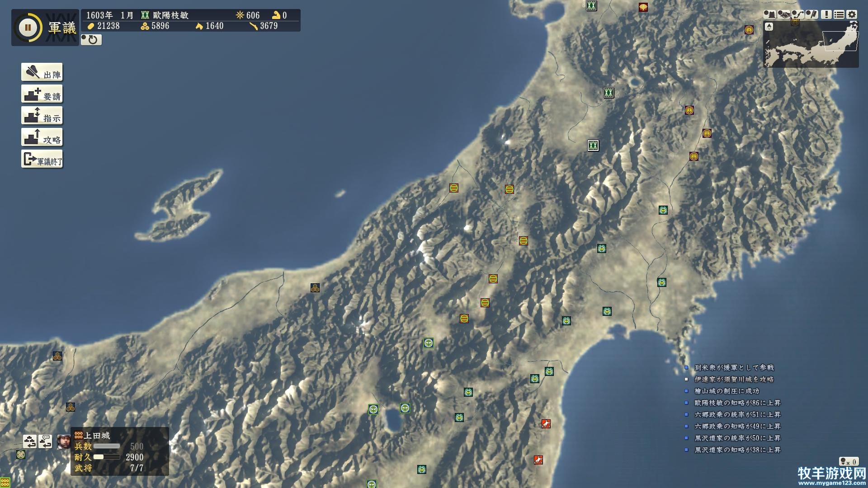Image resolution: width=868 pixels, height=488 pixels.
Task: End the war council with 軍議終了
Action: [x=42, y=159]
